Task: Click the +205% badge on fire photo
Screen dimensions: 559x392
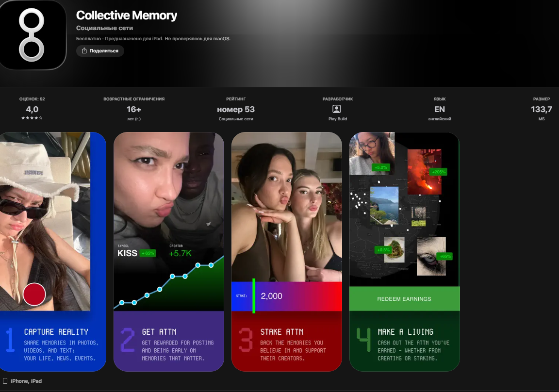Action: click(439, 172)
